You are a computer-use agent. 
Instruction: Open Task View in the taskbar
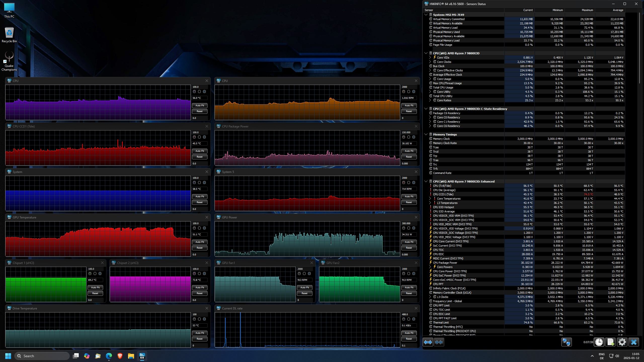pos(76,356)
